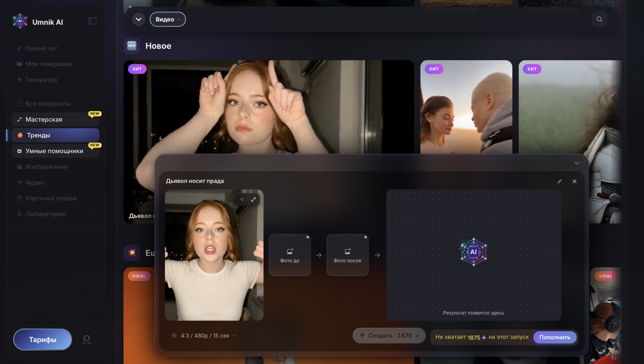Toggle the Видео filter chip
The width and height of the screenshot is (644, 364).
[168, 19]
